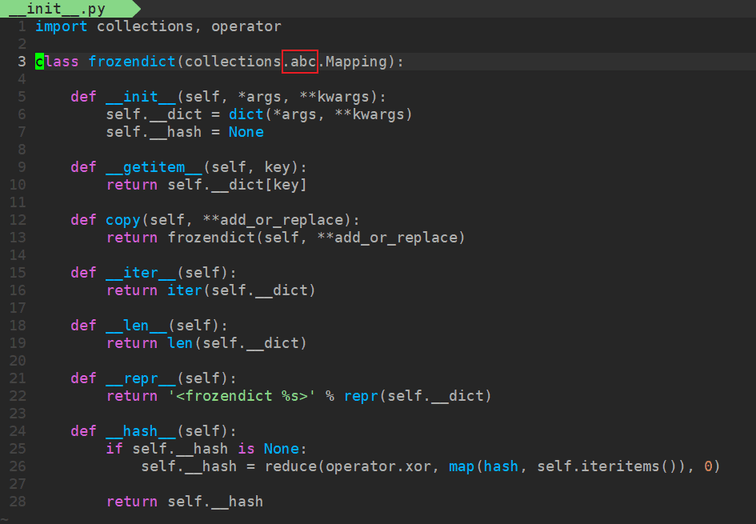Click the '__iter__' method name

[x=140, y=272]
